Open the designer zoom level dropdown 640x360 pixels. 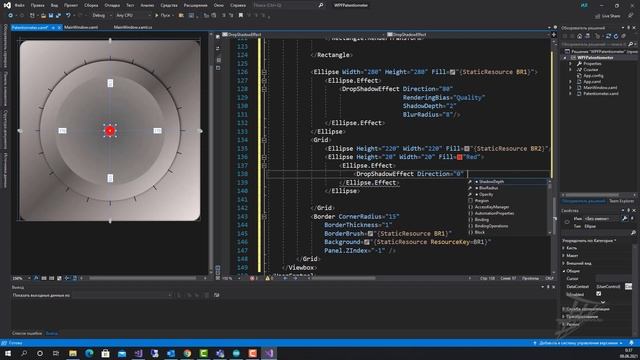coord(21,278)
